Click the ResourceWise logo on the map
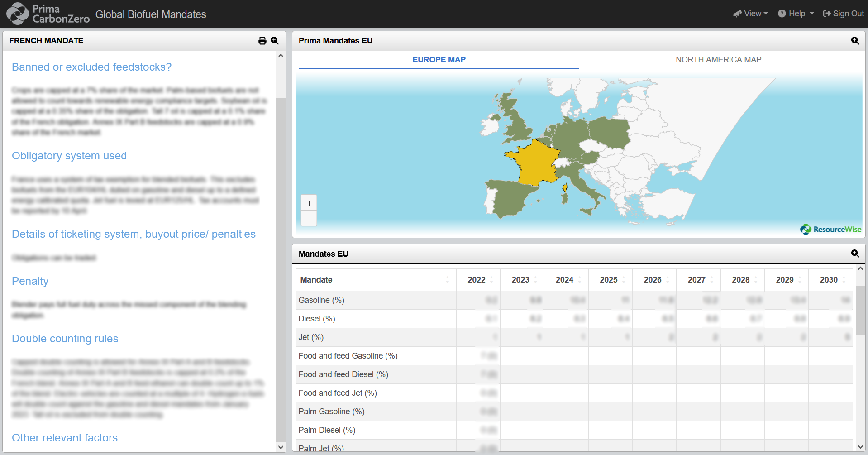The image size is (868, 455). [x=830, y=229]
